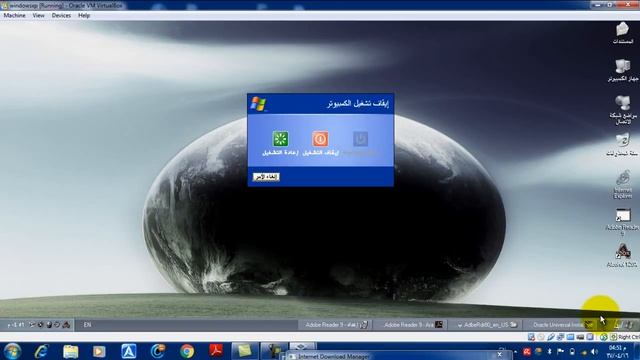Open the Machine menu in VirtualBox
640x360 pixels.
[14, 16]
